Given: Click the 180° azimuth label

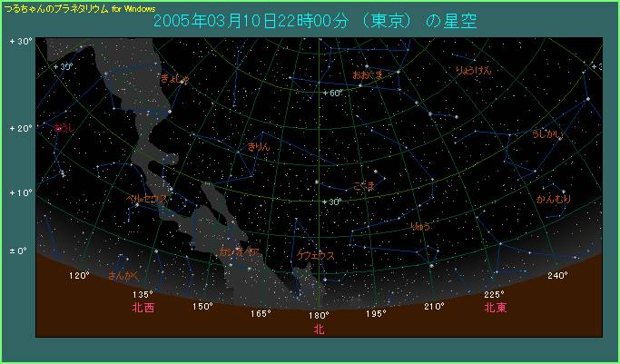Looking at the screenshot, I should click(x=318, y=316).
